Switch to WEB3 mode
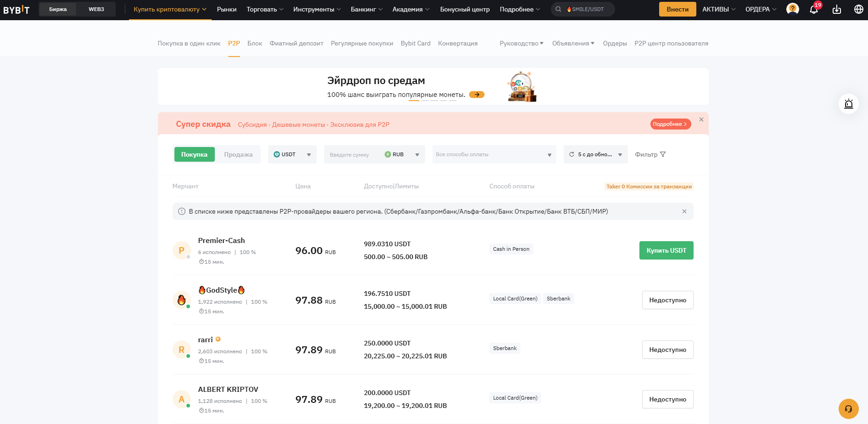The width and height of the screenshot is (868, 424). (x=96, y=9)
